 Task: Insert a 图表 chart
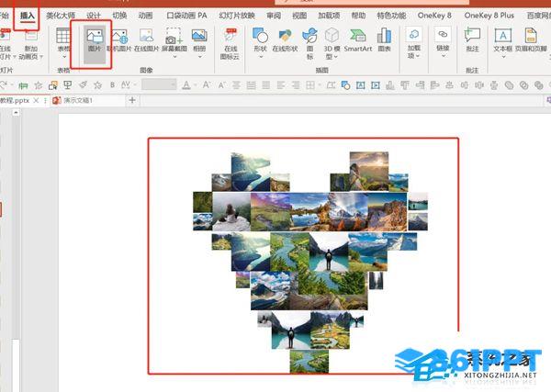384,40
